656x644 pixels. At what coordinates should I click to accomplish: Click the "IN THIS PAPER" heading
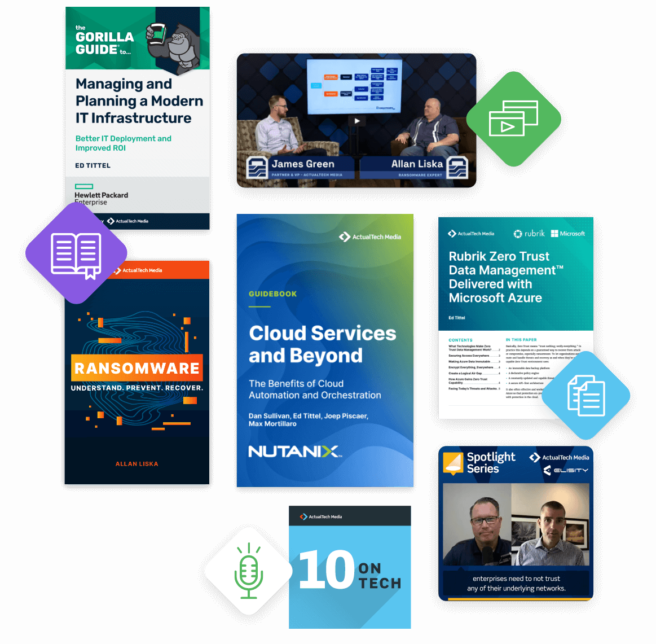pos(521,340)
